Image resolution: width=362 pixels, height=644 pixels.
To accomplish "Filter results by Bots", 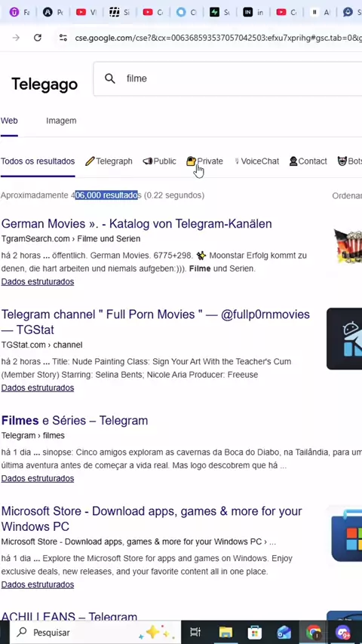I will (350, 161).
